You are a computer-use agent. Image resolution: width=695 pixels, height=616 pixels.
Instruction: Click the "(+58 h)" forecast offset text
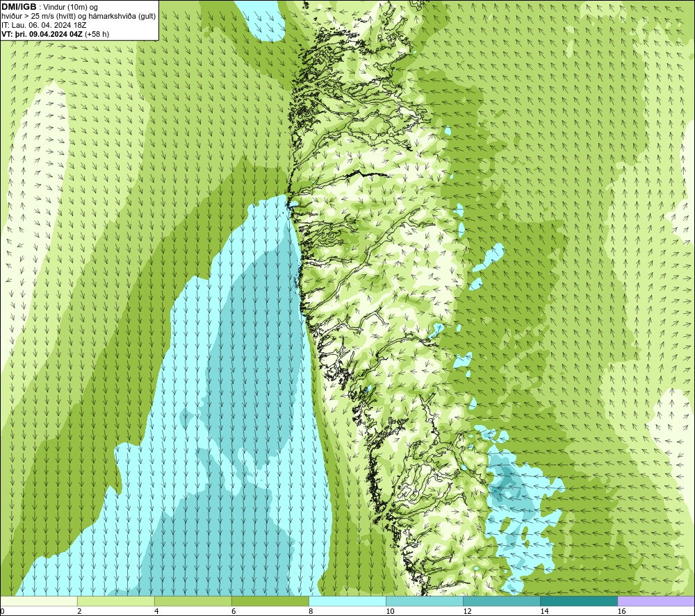[x=97, y=34]
